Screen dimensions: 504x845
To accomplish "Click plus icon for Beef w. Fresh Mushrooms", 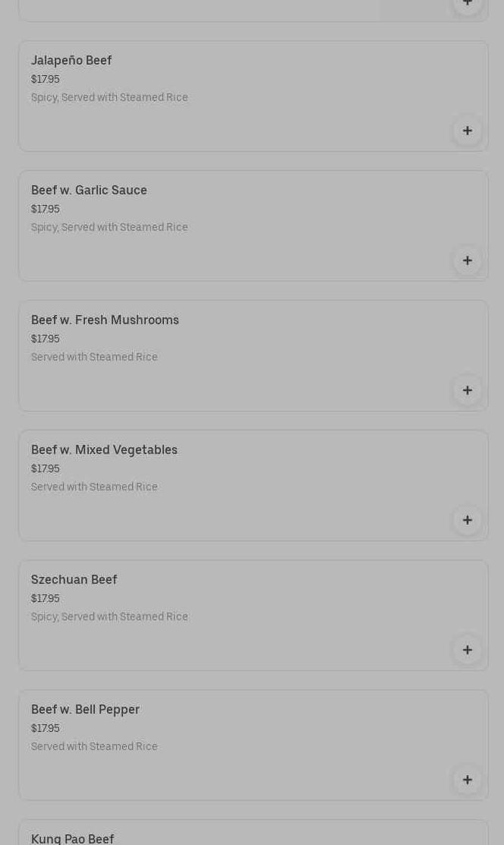I will click(468, 390).
